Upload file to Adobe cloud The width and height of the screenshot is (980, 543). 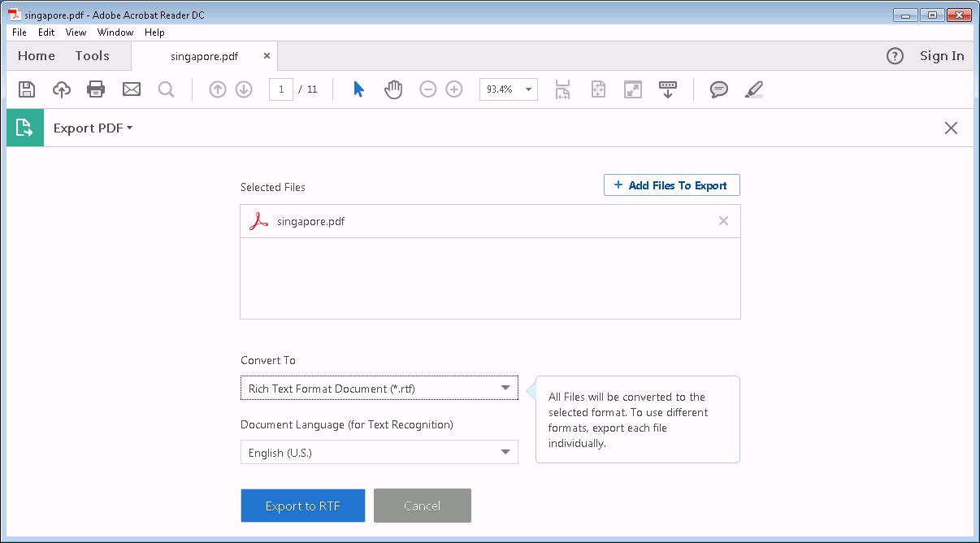[x=62, y=89]
